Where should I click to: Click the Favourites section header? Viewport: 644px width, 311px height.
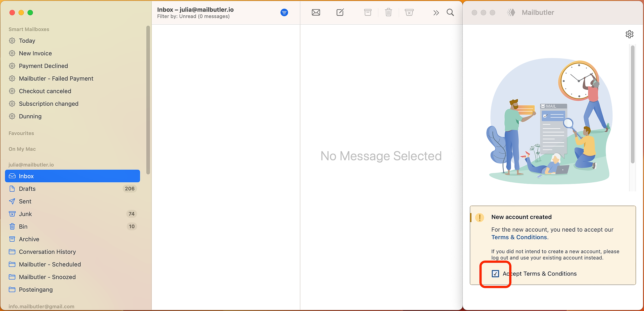coord(21,133)
